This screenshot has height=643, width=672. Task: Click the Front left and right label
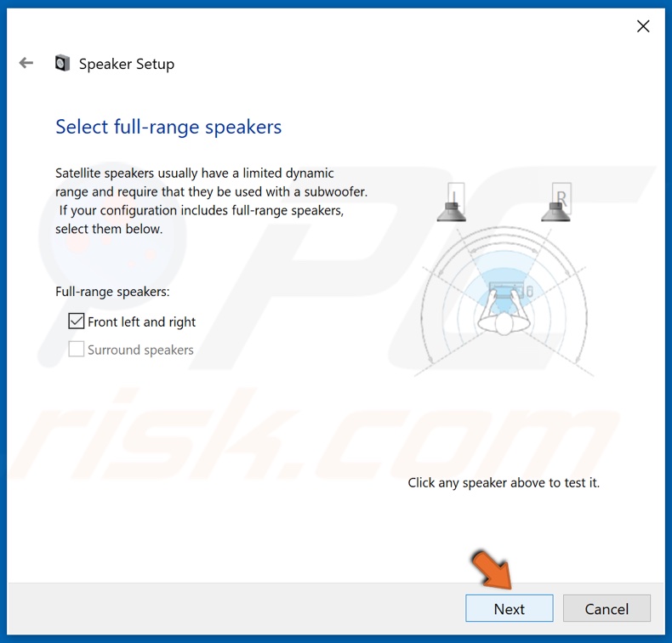141,321
